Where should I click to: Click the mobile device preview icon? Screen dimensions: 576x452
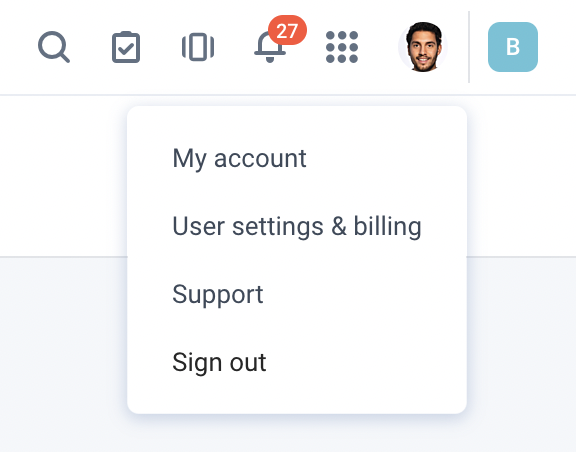tap(198, 47)
